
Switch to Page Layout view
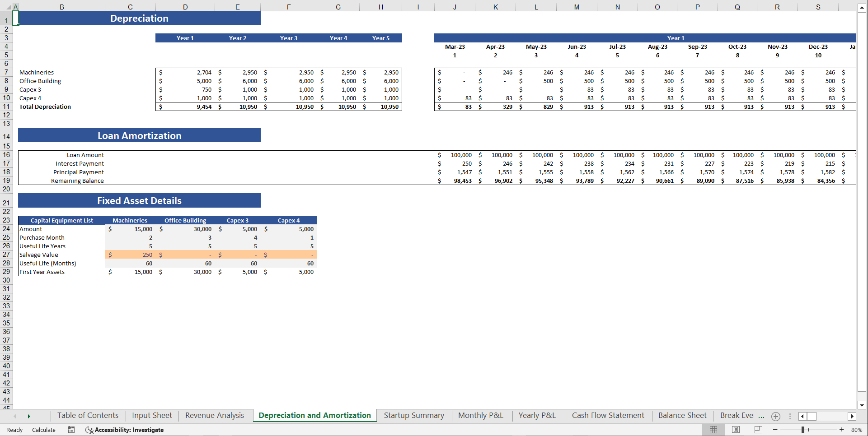point(735,430)
